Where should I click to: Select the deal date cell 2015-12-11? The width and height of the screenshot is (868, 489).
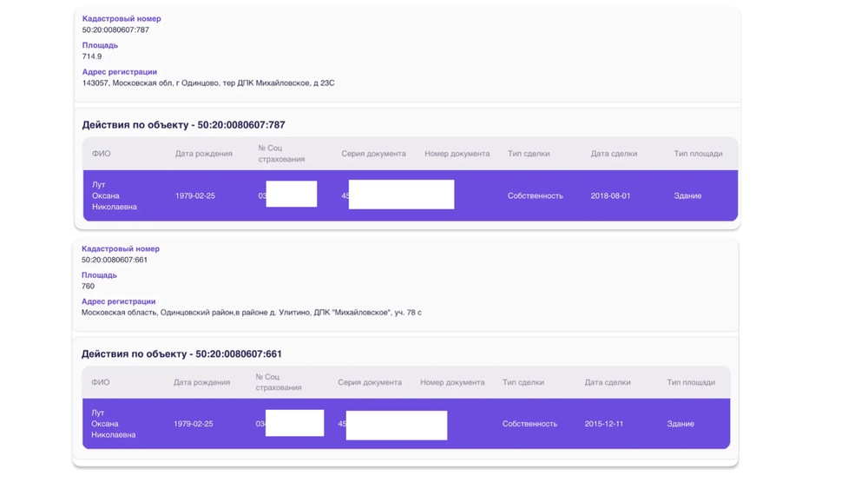(x=604, y=424)
